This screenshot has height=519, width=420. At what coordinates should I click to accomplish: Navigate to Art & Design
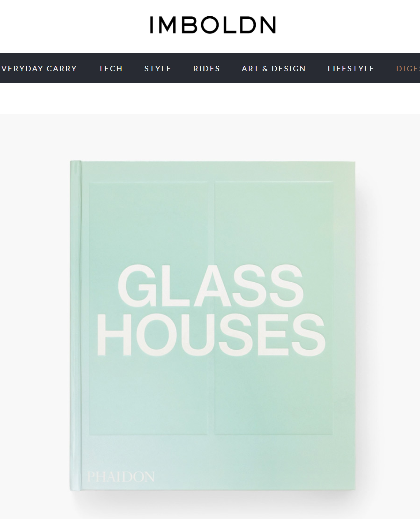click(274, 68)
